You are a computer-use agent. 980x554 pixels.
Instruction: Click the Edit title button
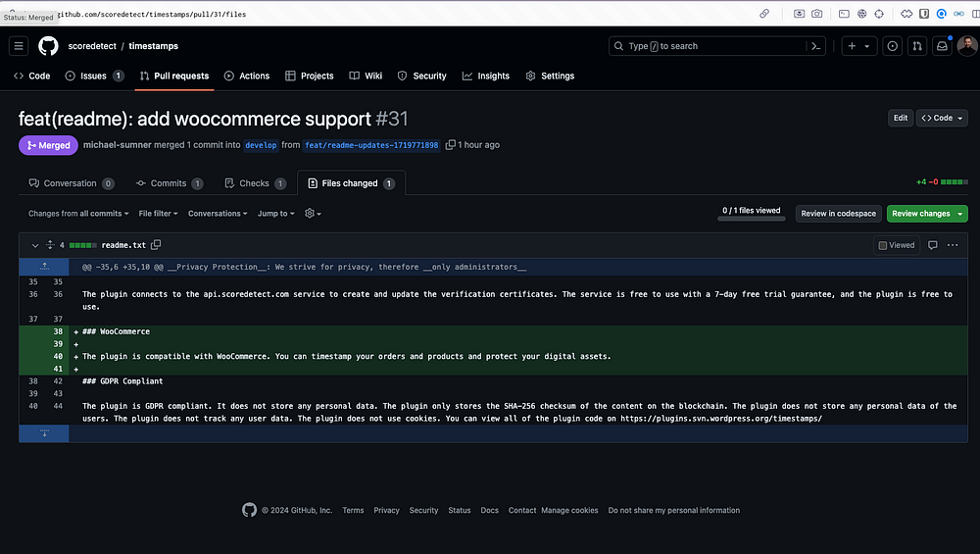pyautogui.click(x=900, y=118)
